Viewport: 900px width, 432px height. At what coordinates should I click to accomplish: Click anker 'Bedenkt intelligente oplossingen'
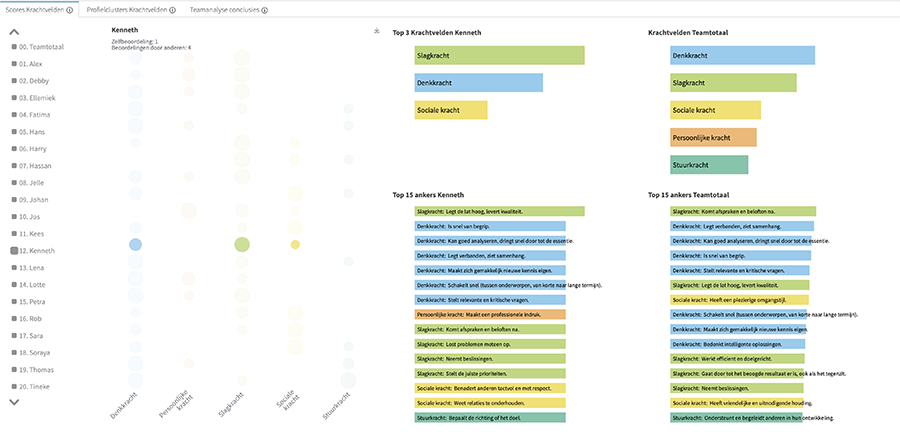point(737,344)
